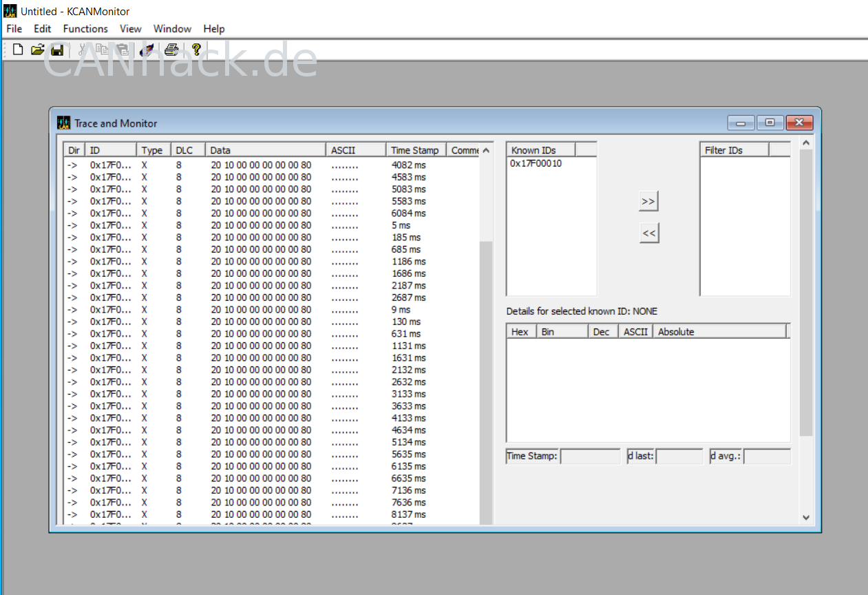This screenshot has width=868, height=595.
Task: Minimize the Trace and Monitor window
Action: click(741, 123)
